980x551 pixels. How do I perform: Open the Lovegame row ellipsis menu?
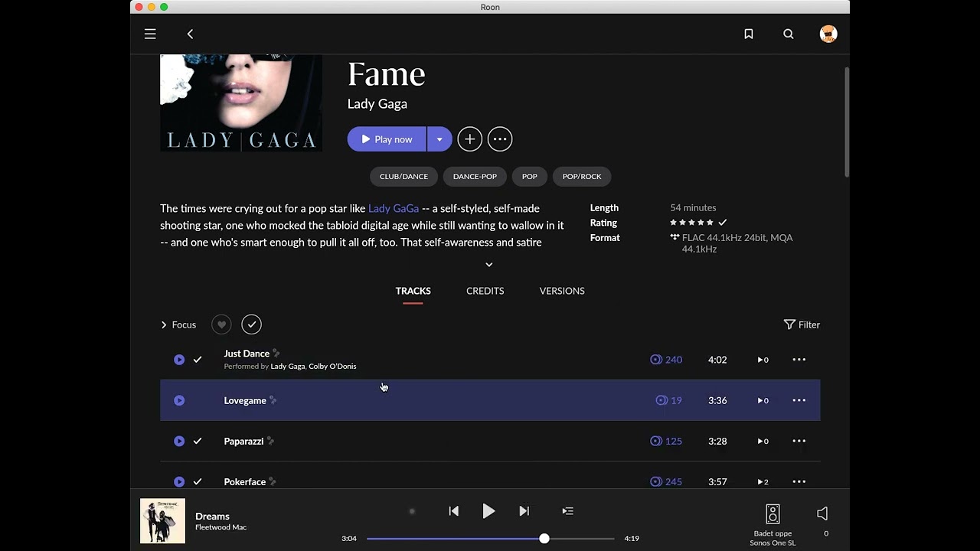(x=799, y=400)
